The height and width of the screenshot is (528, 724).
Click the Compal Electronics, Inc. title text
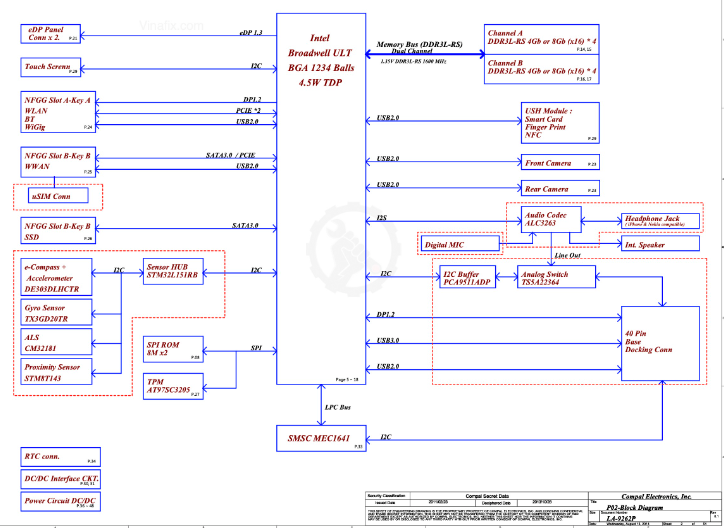click(656, 497)
